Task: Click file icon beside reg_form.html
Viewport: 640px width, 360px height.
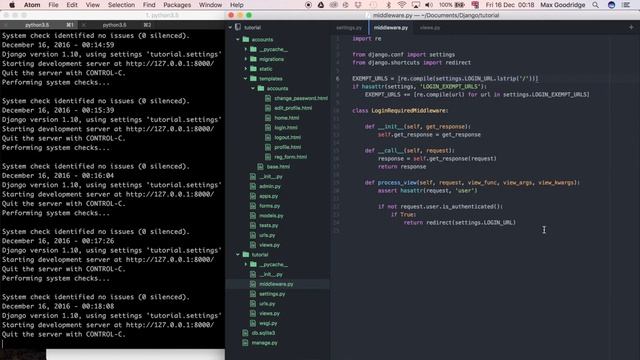Action: 268,157
